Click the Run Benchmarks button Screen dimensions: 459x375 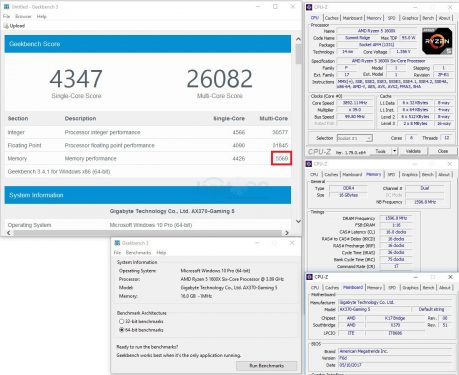[x=267, y=366]
